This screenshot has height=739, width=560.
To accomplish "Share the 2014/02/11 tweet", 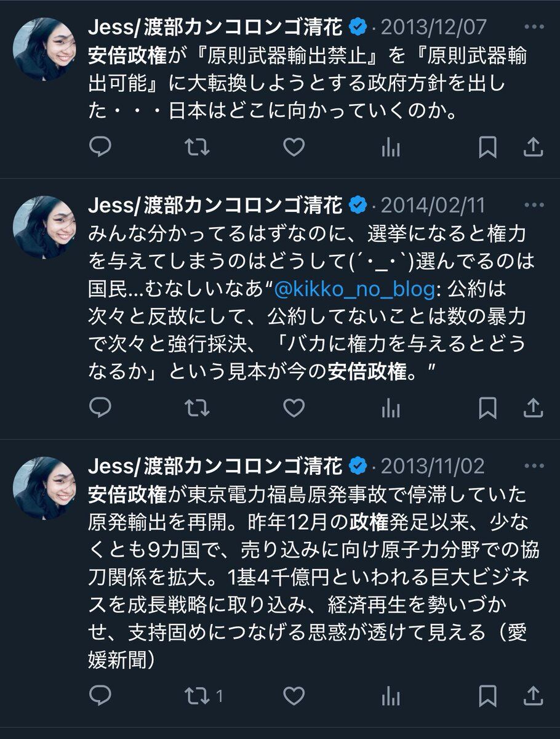I will [x=533, y=408].
